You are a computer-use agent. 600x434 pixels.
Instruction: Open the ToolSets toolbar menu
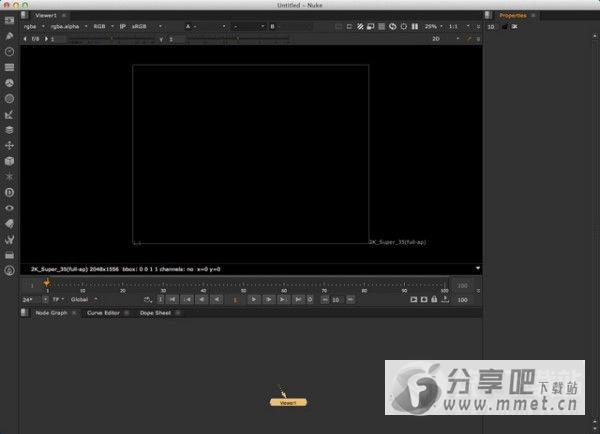click(9, 240)
